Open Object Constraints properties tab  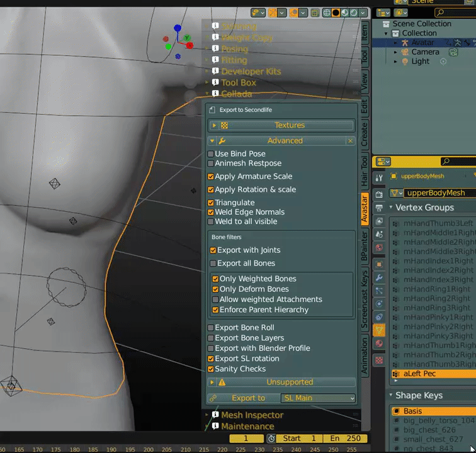click(x=379, y=317)
